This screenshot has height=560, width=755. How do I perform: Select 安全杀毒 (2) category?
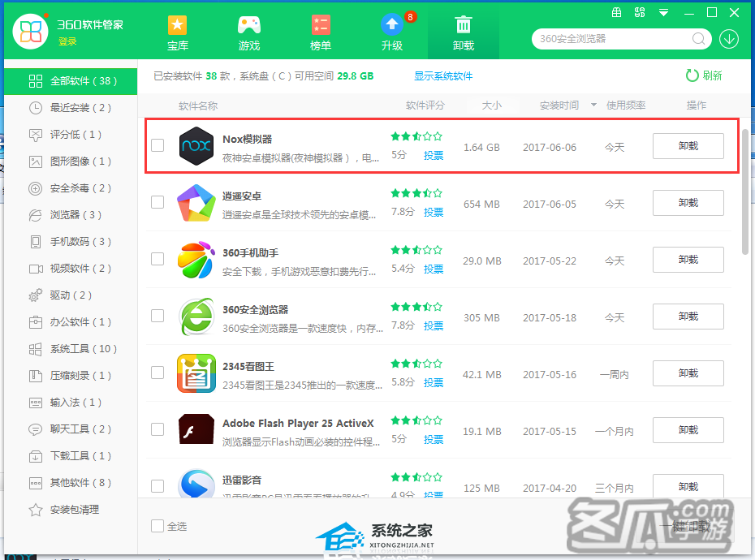71,188
